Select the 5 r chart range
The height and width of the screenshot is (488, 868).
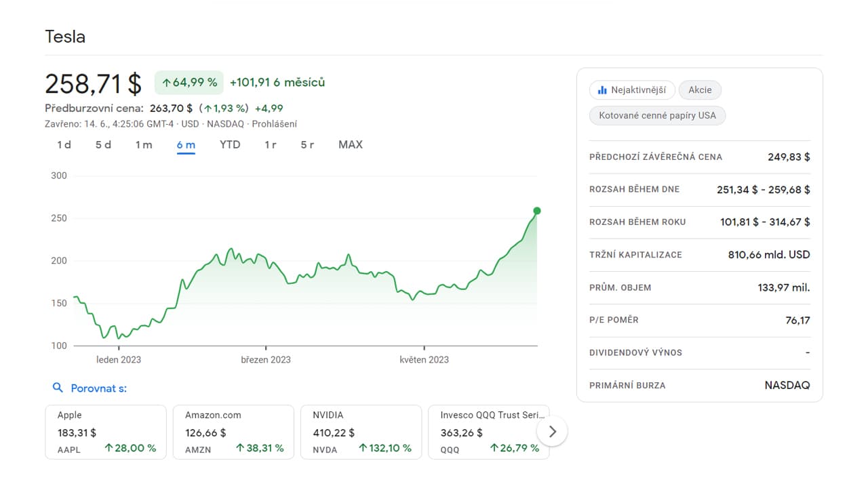307,144
